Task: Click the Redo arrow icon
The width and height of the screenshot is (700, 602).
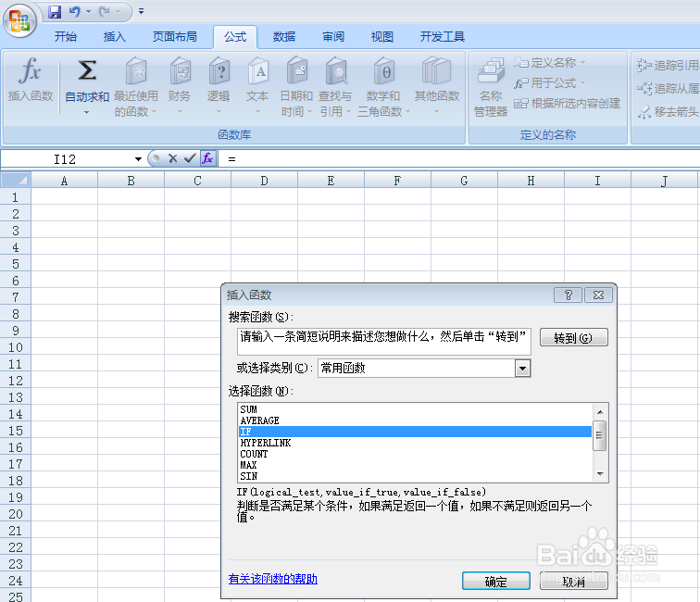Action: tap(105, 12)
